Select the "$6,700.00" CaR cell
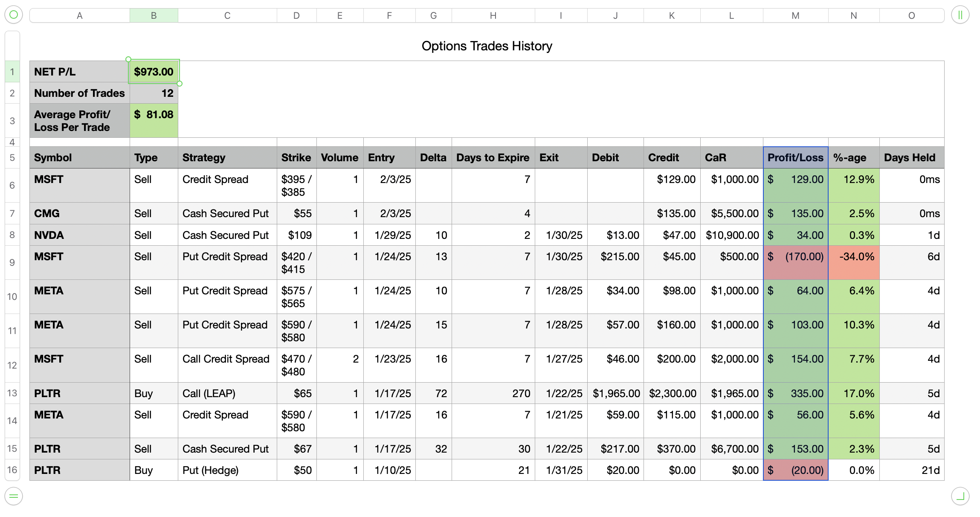 [732, 448]
